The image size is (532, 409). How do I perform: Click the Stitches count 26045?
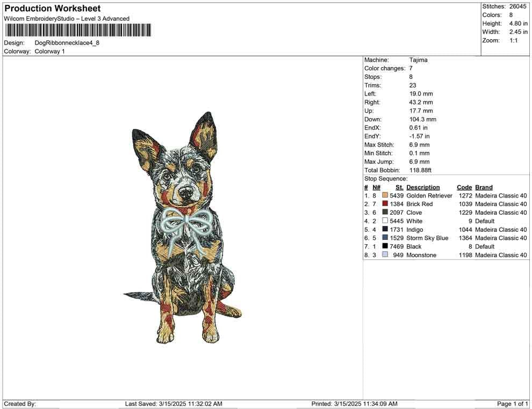518,6
